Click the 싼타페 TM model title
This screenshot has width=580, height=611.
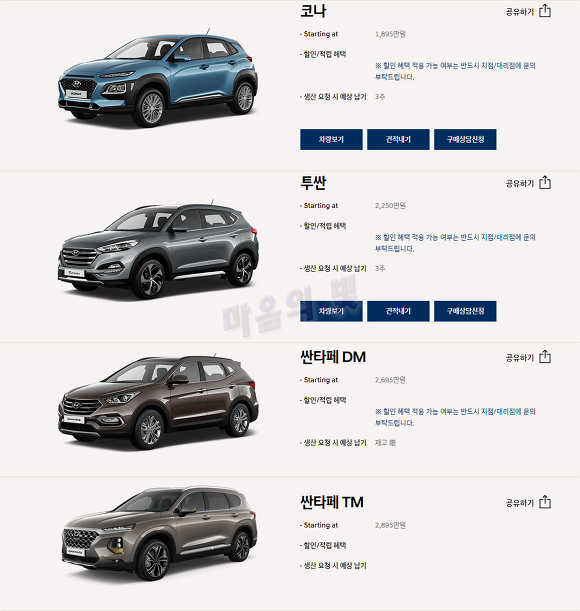[332, 502]
